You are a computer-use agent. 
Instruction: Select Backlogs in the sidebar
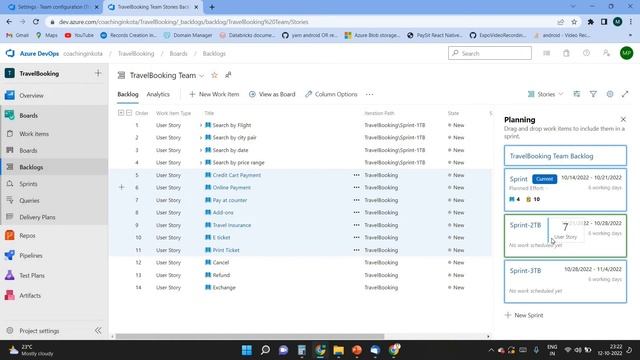pos(31,167)
